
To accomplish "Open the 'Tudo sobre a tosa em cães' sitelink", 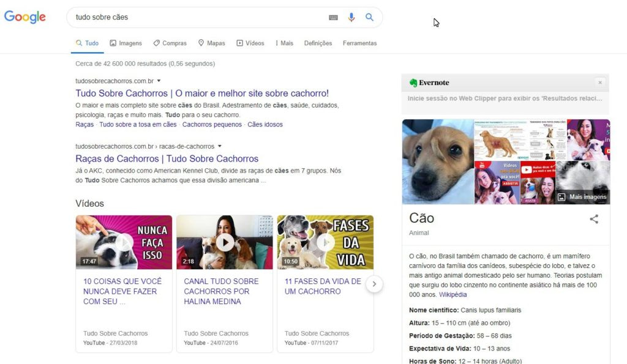I will click(138, 124).
